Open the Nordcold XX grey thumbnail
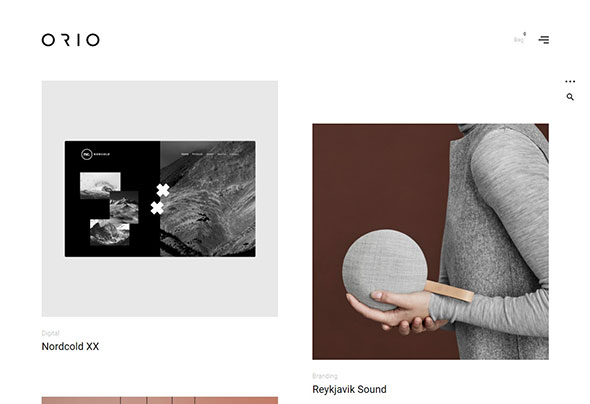The height and width of the screenshot is (404, 590). [160, 199]
